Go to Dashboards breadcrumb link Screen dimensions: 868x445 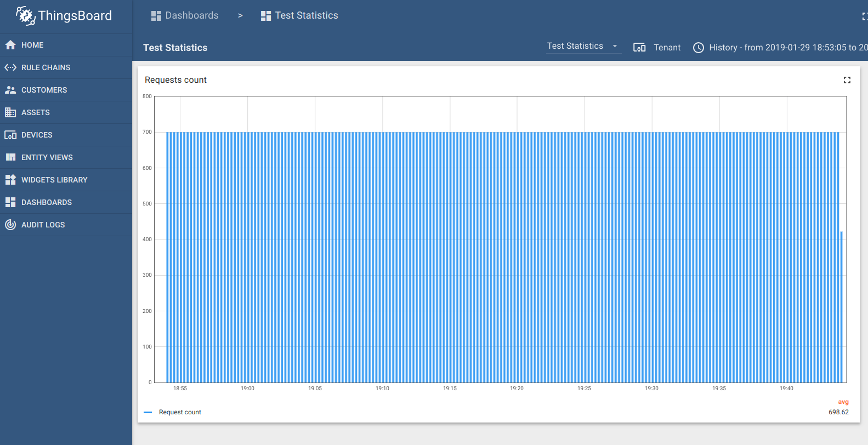tap(185, 16)
